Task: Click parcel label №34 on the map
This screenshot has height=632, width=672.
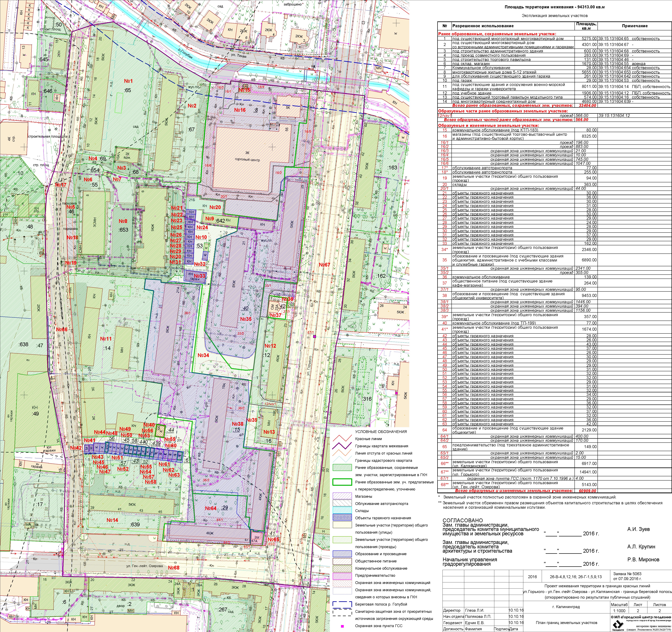Action: point(203,355)
